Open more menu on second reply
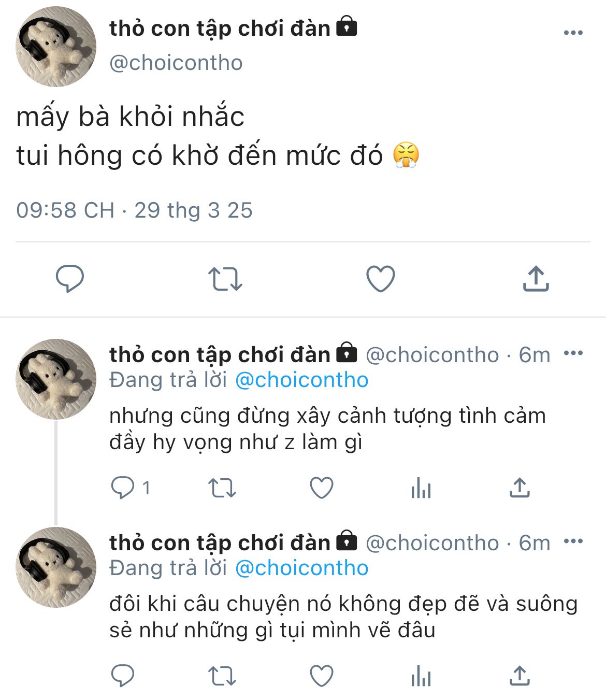 tap(573, 541)
